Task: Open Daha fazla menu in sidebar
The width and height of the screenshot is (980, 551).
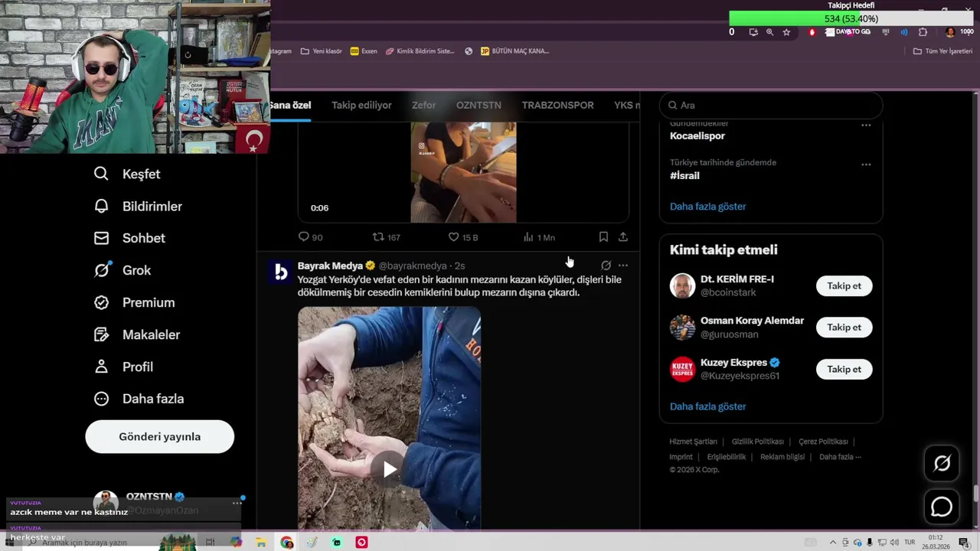Action: pos(139,399)
